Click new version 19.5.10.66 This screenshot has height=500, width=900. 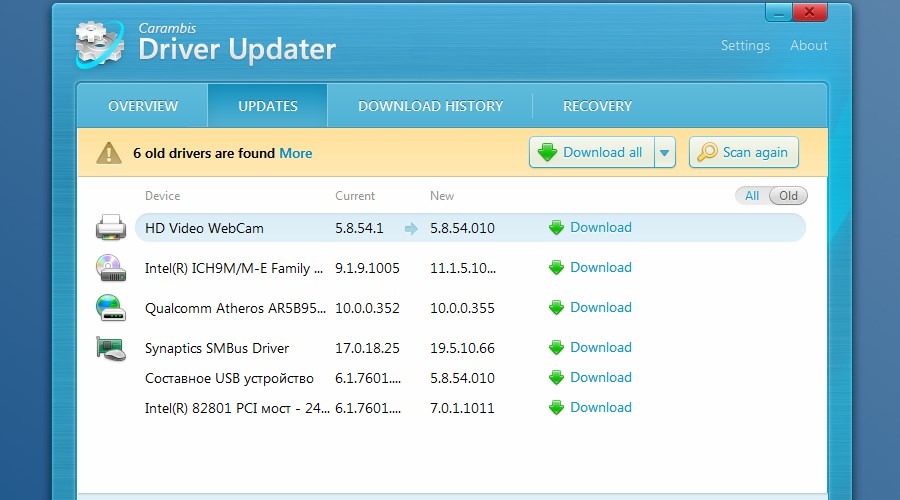pyautogui.click(x=462, y=348)
